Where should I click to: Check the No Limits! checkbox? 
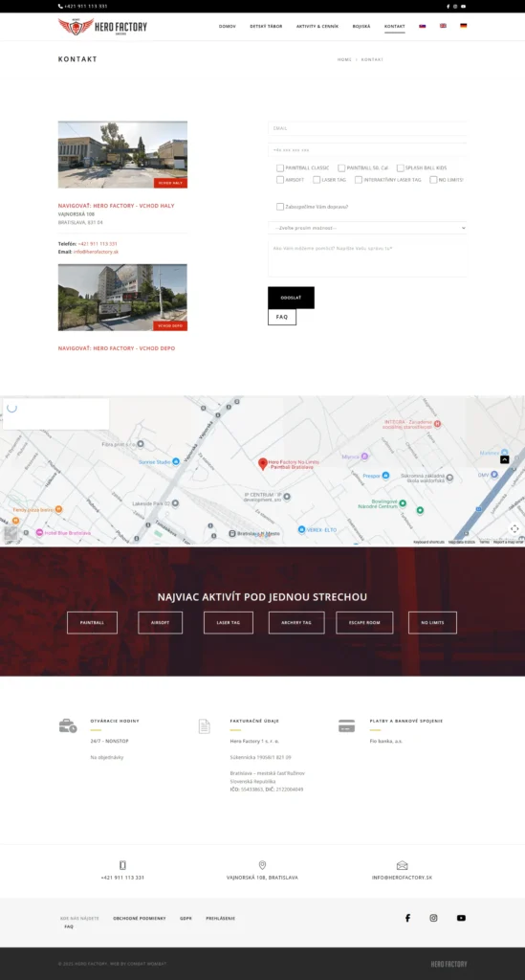click(x=433, y=180)
